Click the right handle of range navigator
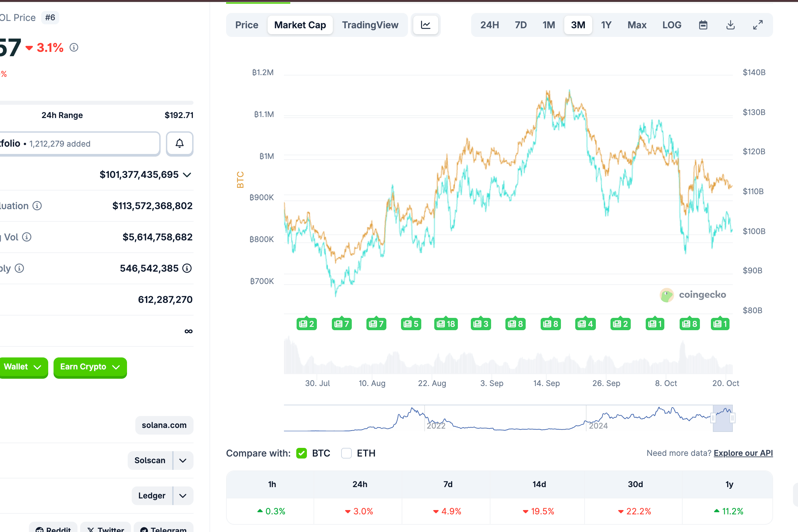 [732, 418]
